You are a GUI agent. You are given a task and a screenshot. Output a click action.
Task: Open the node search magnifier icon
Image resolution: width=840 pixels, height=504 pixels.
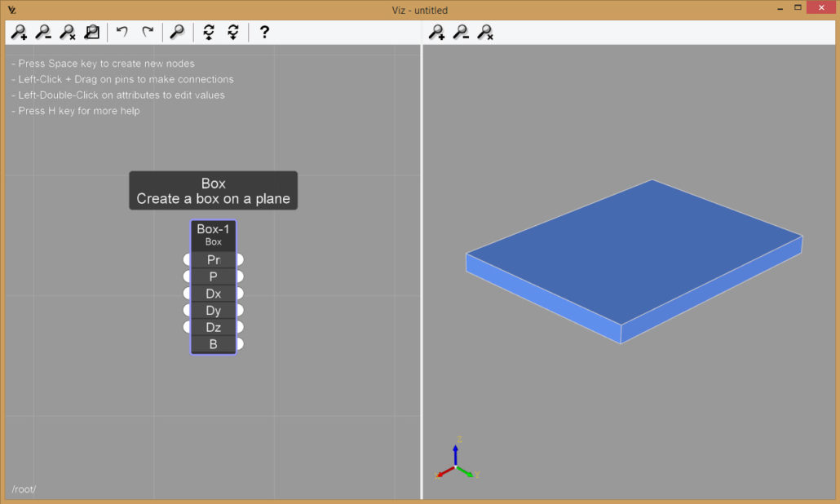(x=177, y=32)
